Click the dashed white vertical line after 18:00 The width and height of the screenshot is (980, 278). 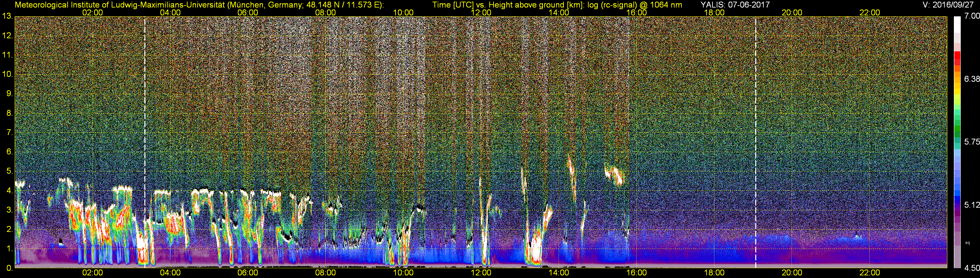coord(756,142)
